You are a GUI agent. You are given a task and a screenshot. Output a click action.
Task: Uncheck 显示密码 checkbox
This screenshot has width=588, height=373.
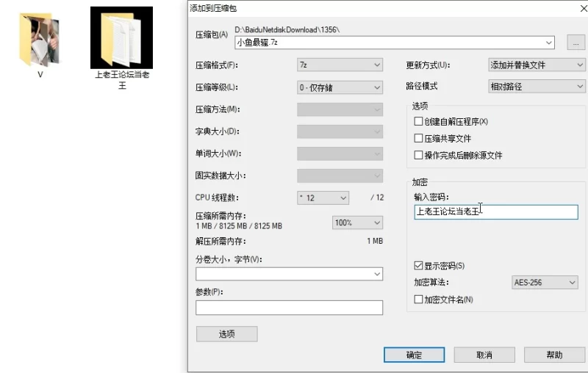[x=419, y=266]
